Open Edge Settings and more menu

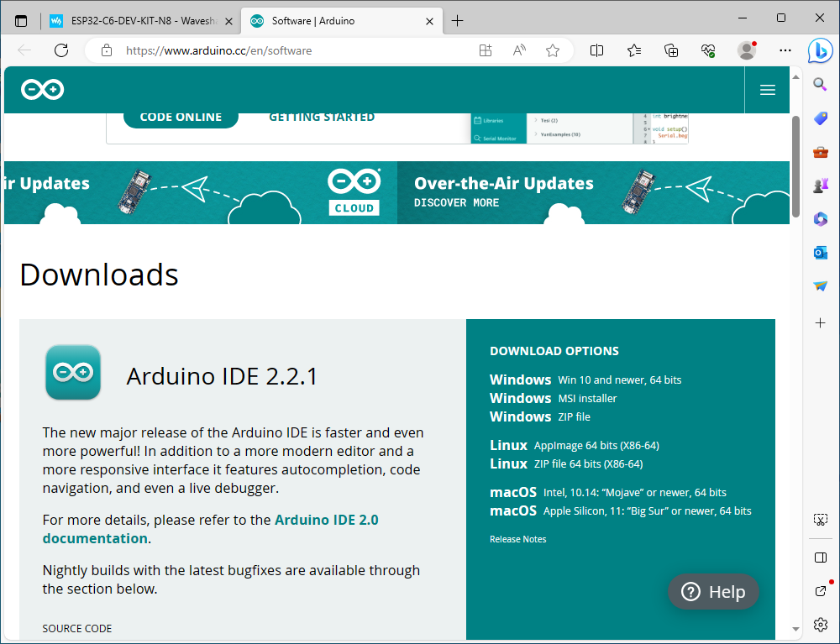point(785,50)
